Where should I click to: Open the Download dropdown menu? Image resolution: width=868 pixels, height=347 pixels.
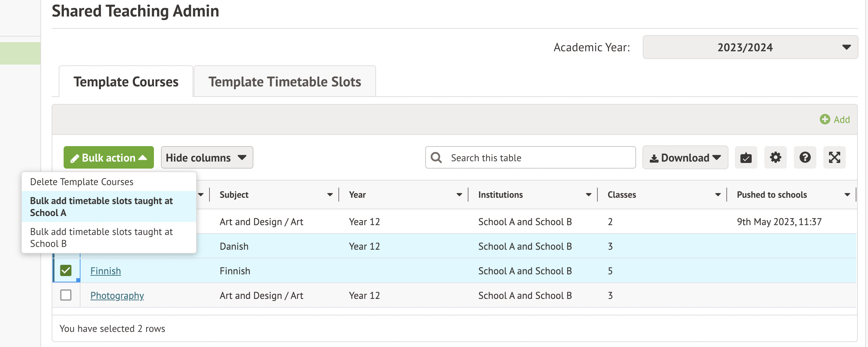(685, 157)
